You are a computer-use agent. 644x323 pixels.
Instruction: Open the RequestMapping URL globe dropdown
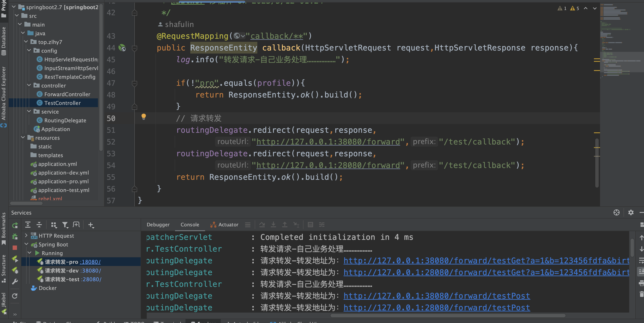tap(239, 36)
